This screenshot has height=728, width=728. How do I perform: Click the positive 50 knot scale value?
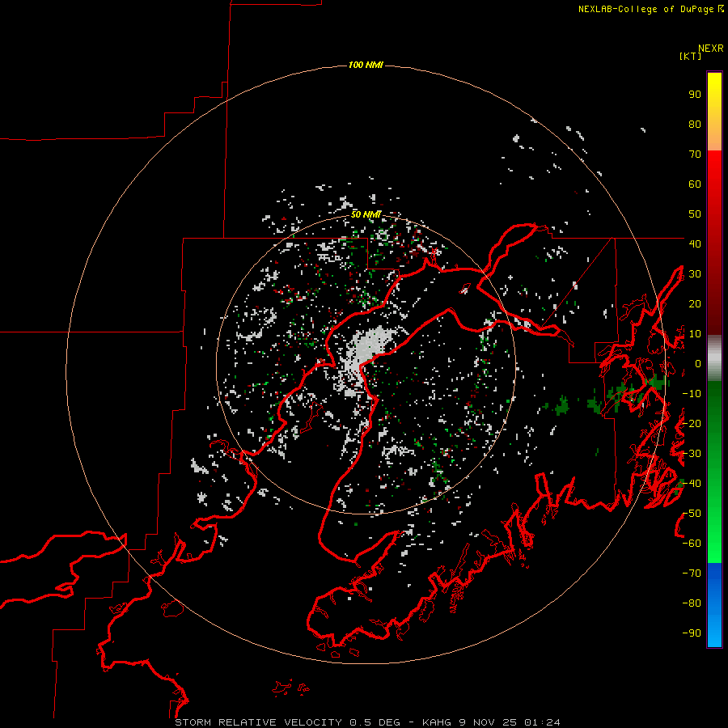coord(695,214)
